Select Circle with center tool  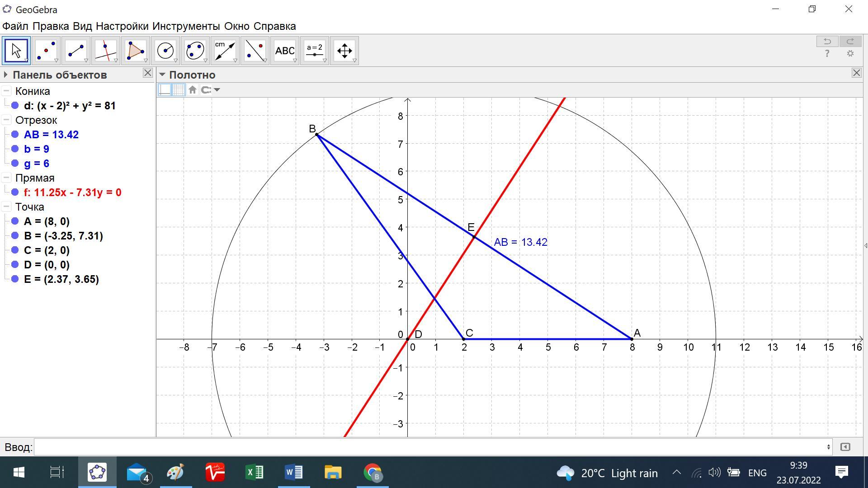coord(165,51)
